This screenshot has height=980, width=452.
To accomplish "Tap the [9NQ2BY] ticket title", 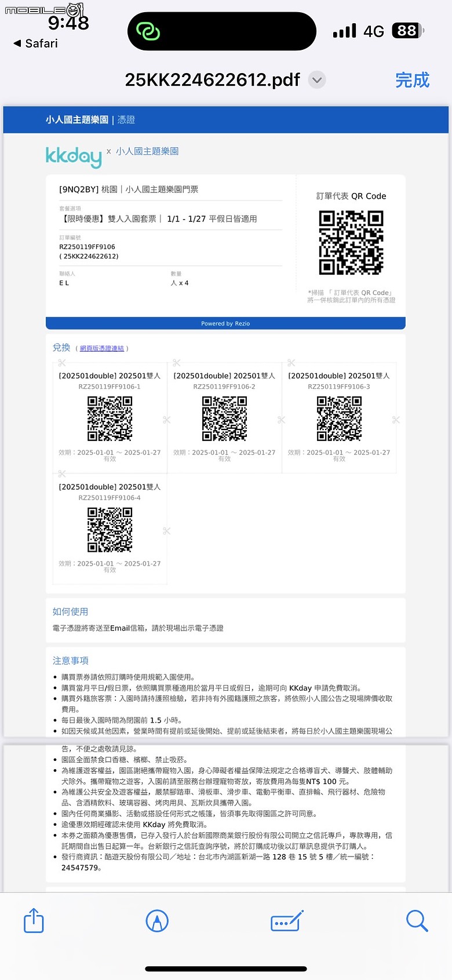I will (129, 189).
